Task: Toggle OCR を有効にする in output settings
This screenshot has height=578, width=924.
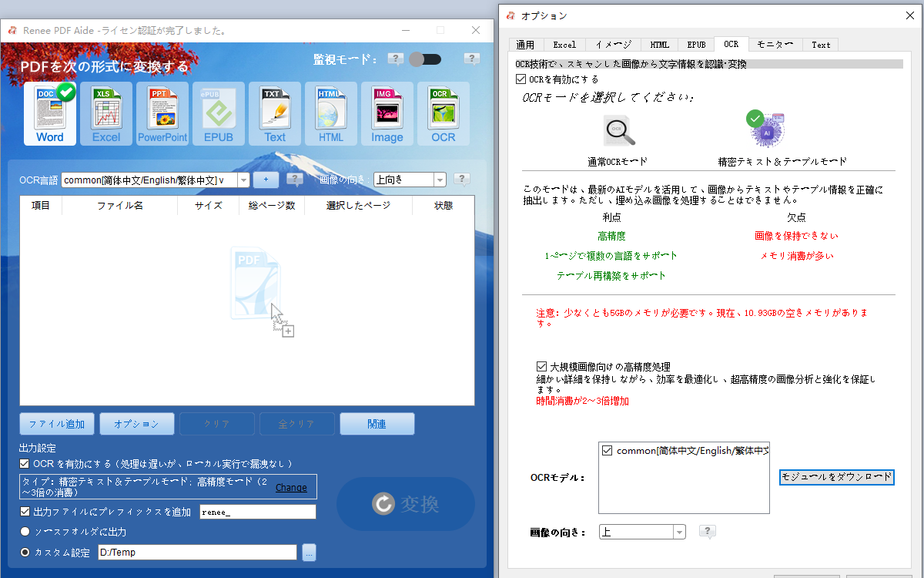Action: click(25, 464)
